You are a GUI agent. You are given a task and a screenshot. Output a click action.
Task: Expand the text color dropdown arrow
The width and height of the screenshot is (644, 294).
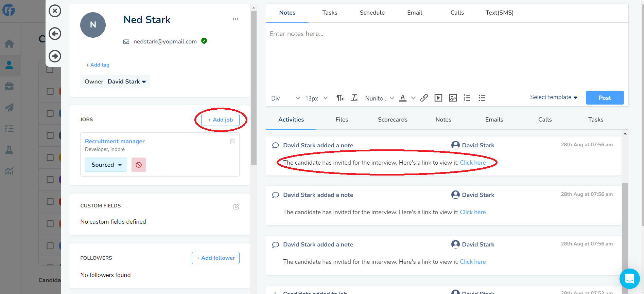point(413,98)
